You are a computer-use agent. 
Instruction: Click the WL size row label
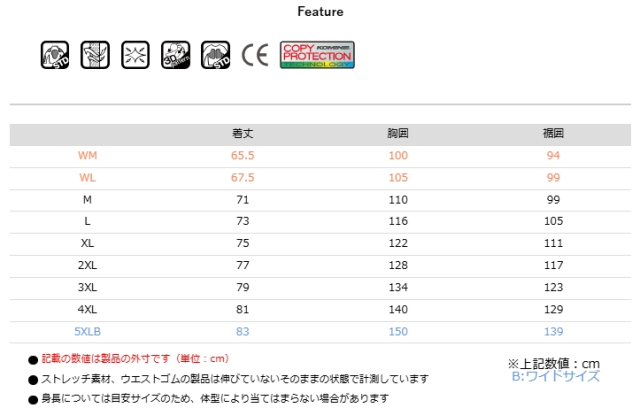(x=87, y=177)
